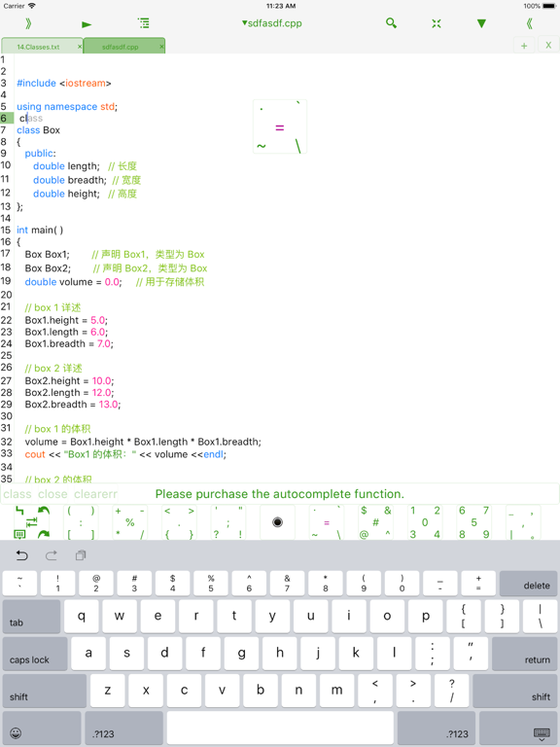Screen dimensions: 560x747
Task: Hit the delete key
Action: coord(528,584)
